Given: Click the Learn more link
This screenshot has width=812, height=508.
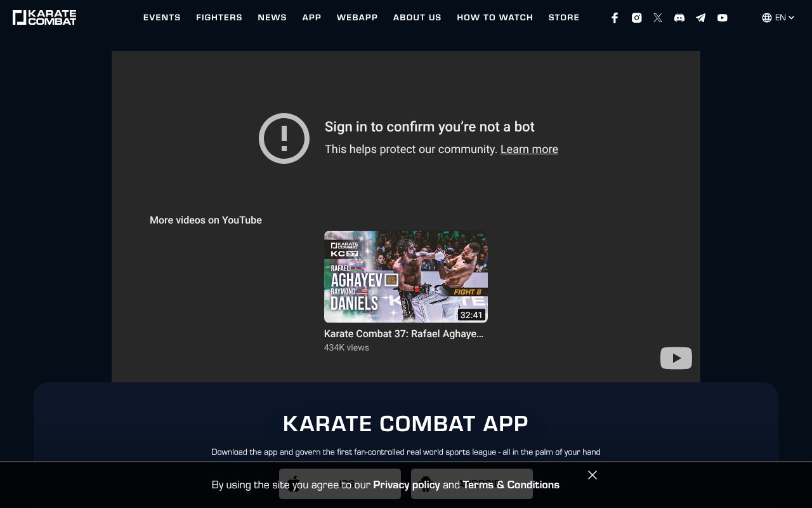Looking at the screenshot, I should (529, 149).
